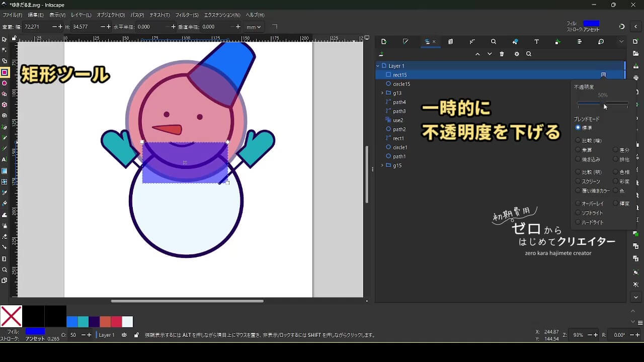Select the Ellipse tool in the toolbox

click(5, 83)
